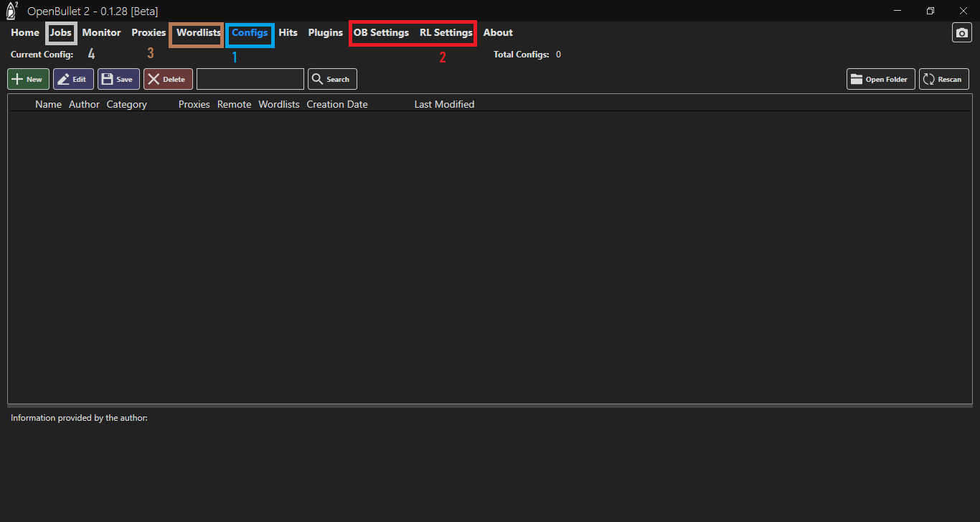Click the Search button
This screenshot has height=522, width=980.
pos(332,79)
